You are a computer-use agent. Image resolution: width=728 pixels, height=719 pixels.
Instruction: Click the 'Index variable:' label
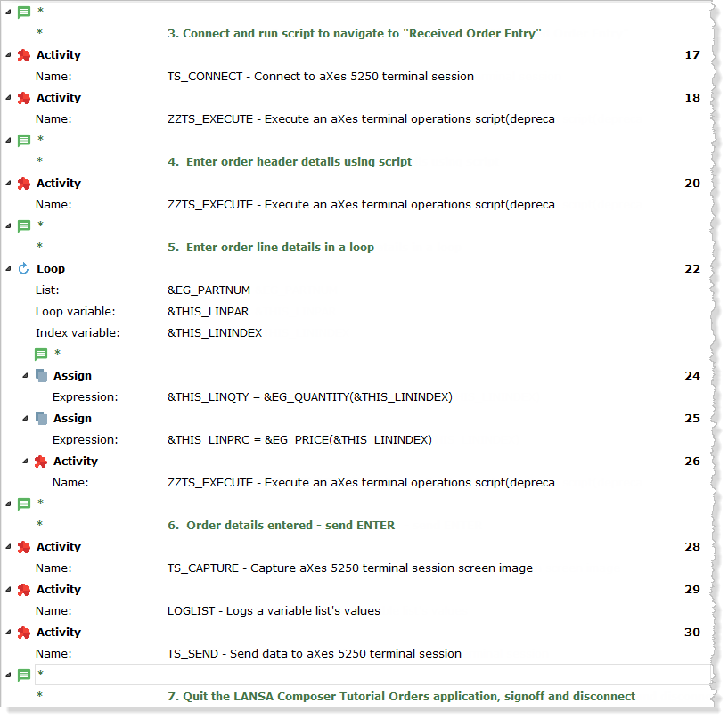click(x=78, y=333)
